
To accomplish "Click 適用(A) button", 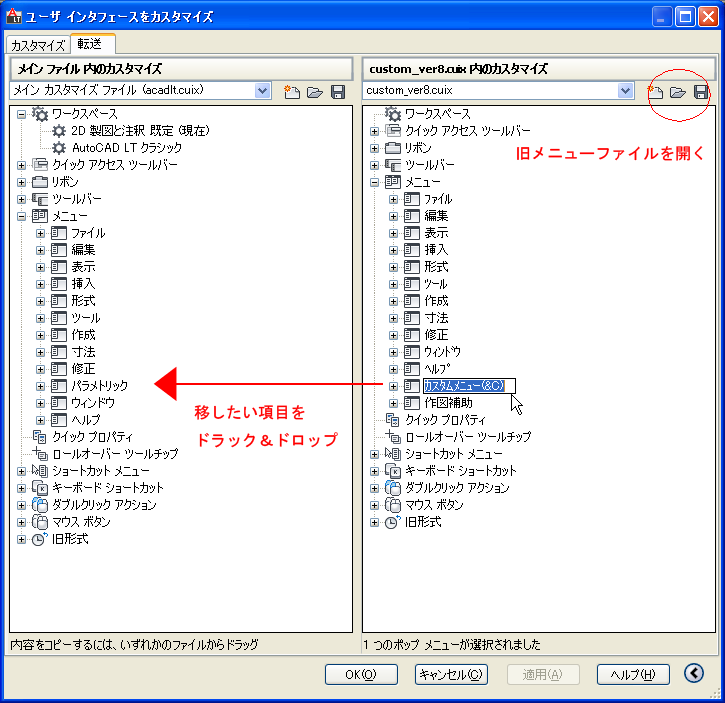I will click(543, 674).
